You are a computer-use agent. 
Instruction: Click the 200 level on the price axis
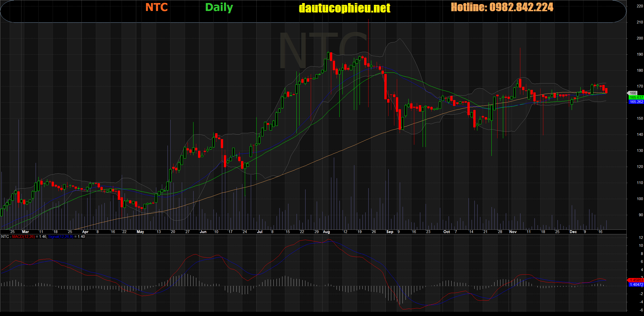[x=640, y=38]
